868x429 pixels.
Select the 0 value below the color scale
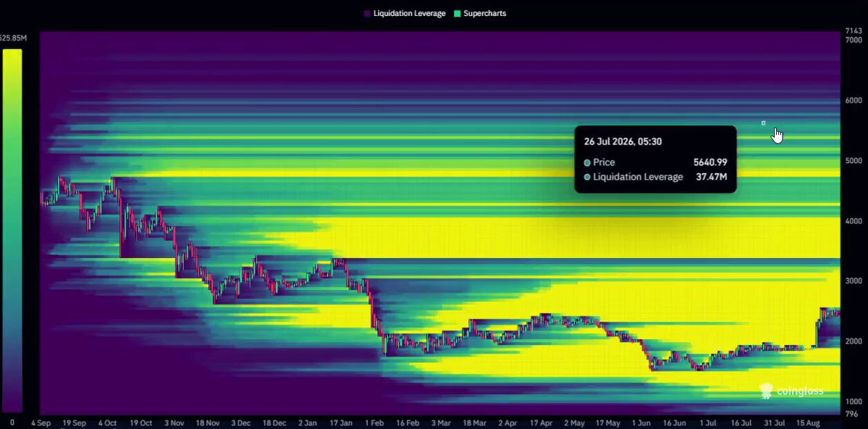point(12,423)
